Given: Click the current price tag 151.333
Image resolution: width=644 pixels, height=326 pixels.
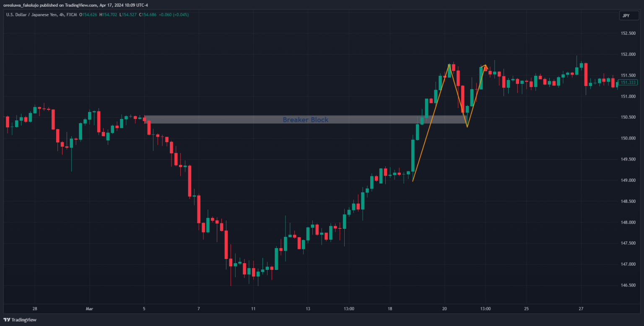Looking at the screenshot, I should coord(628,83).
